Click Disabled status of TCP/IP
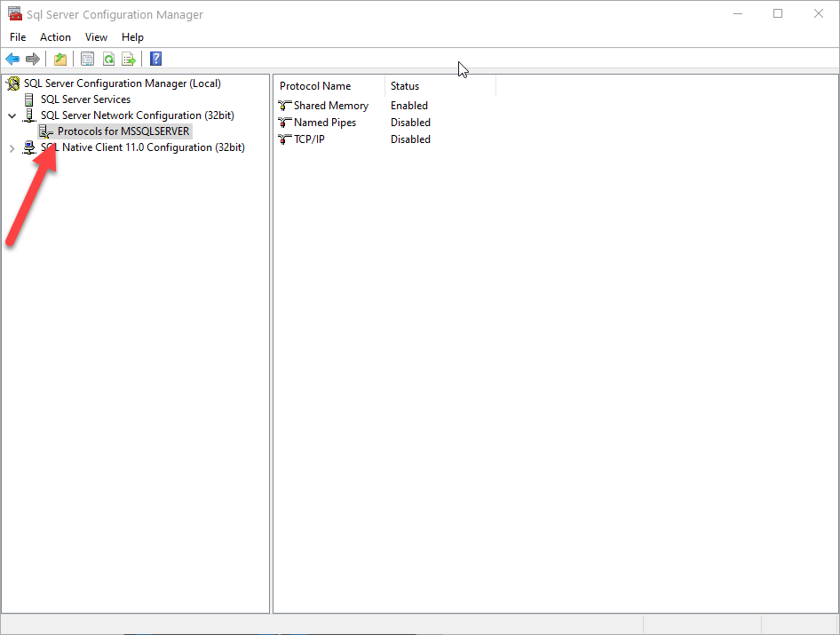The width and height of the screenshot is (840, 635). [x=410, y=139]
